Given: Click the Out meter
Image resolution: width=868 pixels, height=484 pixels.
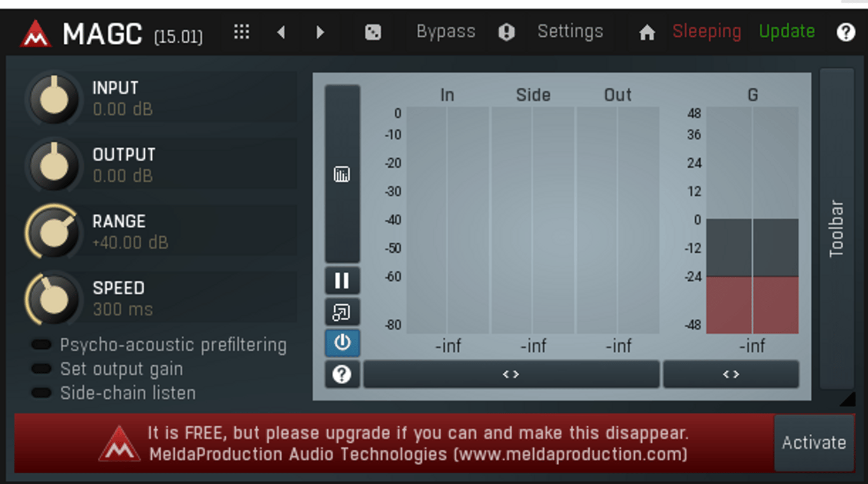Looking at the screenshot, I should [618, 220].
